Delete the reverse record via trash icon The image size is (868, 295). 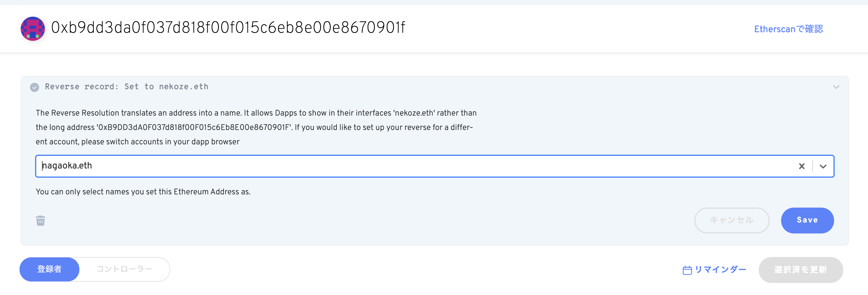click(x=41, y=221)
